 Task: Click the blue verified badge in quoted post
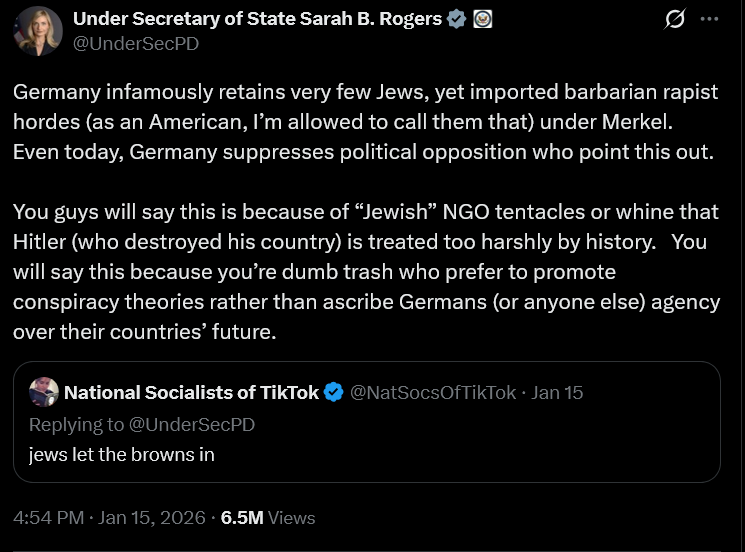tap(334, 392)
